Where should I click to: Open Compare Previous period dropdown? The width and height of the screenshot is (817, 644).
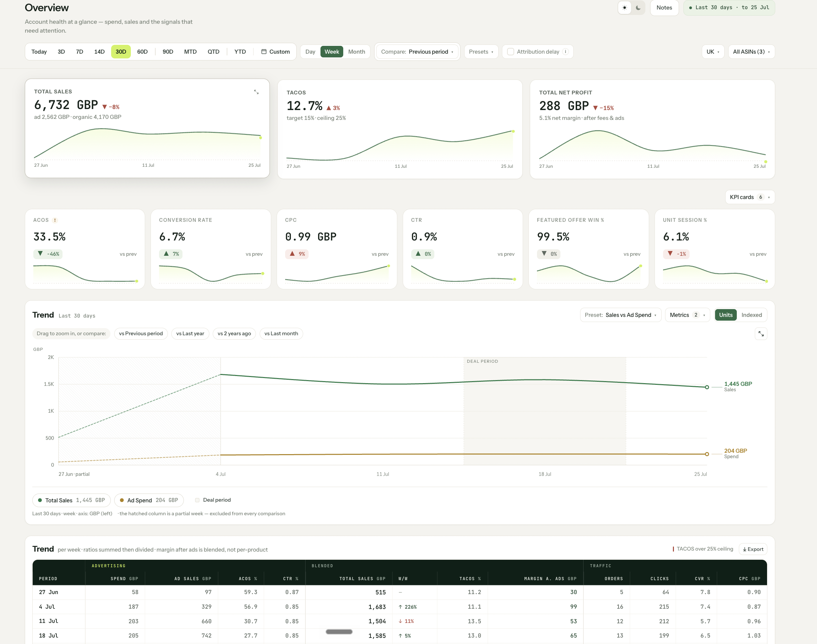click(417, 52)
